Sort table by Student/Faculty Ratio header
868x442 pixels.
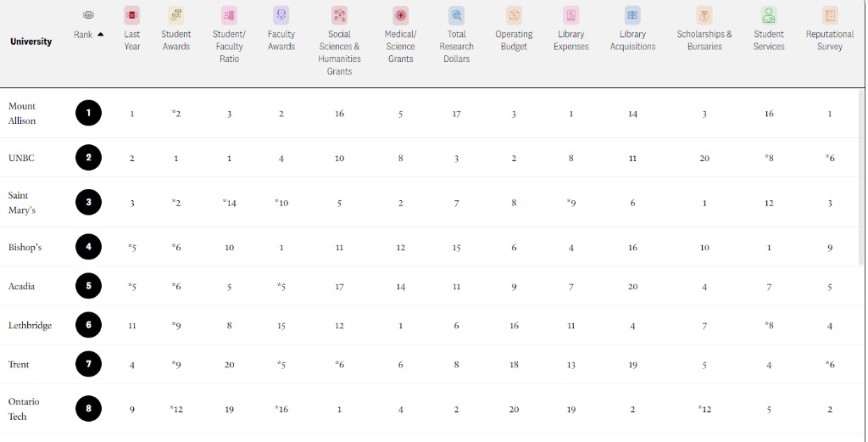click(229, 47)
